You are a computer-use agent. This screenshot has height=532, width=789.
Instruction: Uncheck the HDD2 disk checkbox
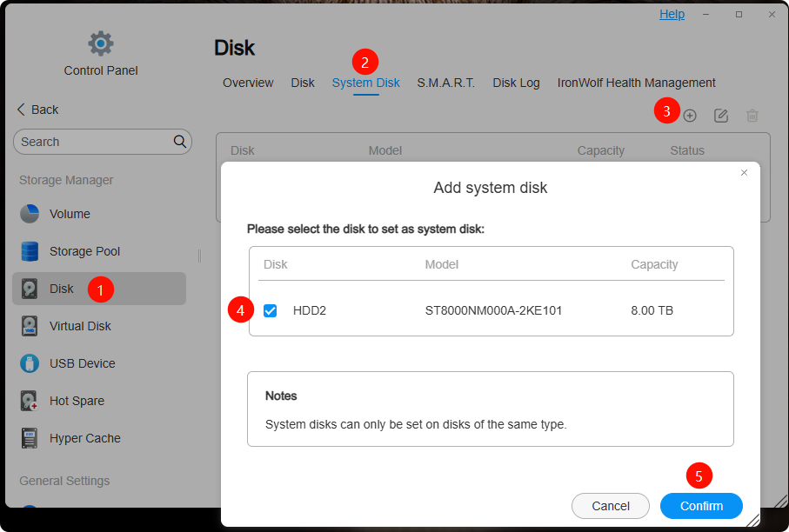click(271, 310)
